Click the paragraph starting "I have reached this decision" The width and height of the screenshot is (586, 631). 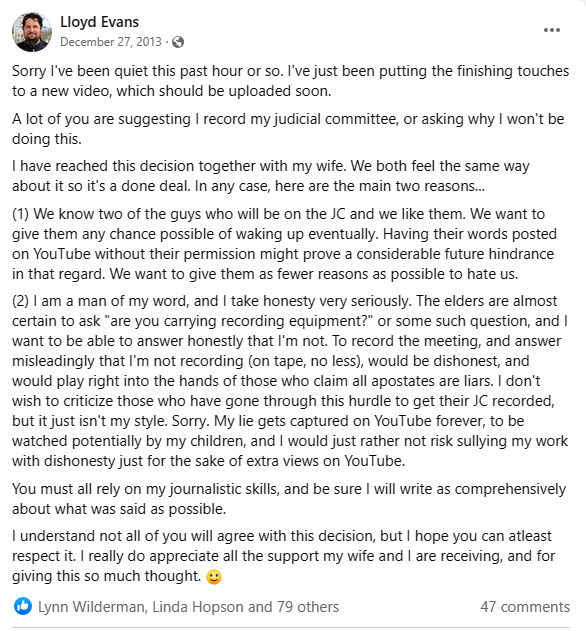(x=270, y=176)
